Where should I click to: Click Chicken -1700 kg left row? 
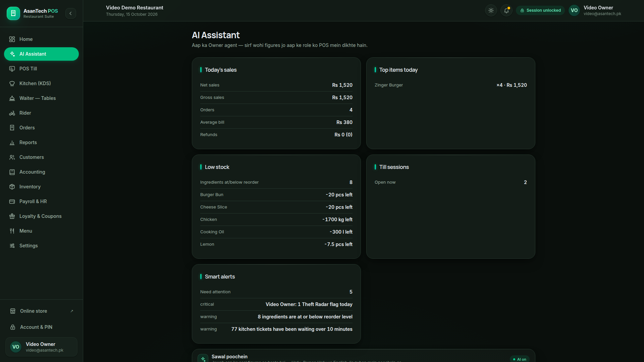pos(276,220)
